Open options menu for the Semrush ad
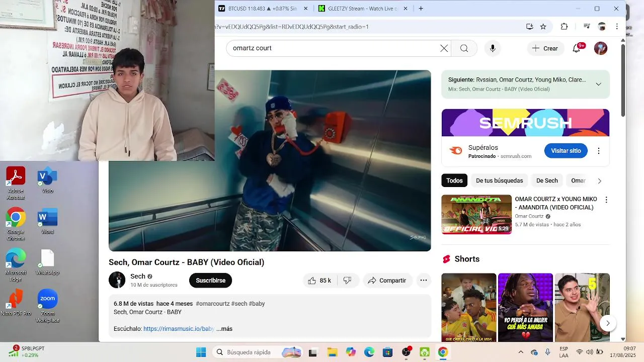The width and height of the screenshot is (644, 362). pos(599,151)
